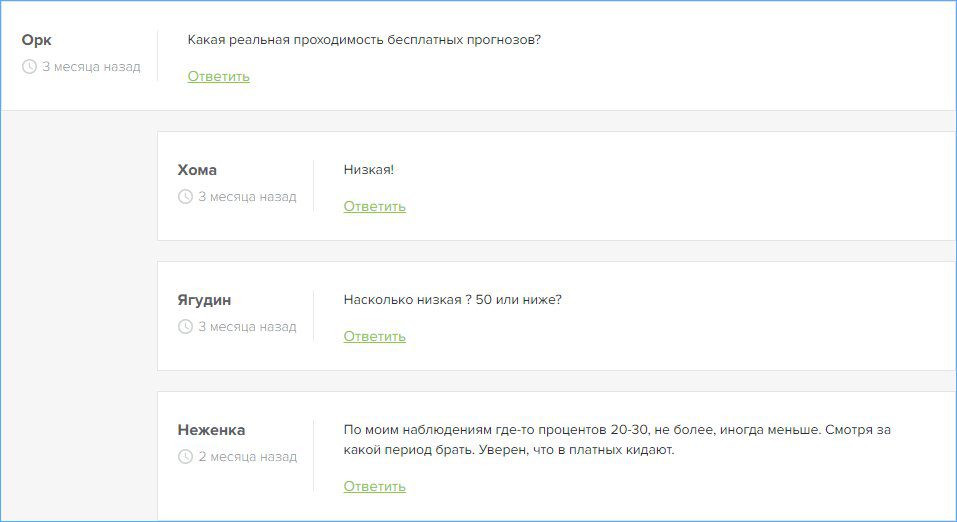The height and width of the screenshot is (522, 957).
Task: Open reply form under Неженка's comment
Action: (374, 486)
